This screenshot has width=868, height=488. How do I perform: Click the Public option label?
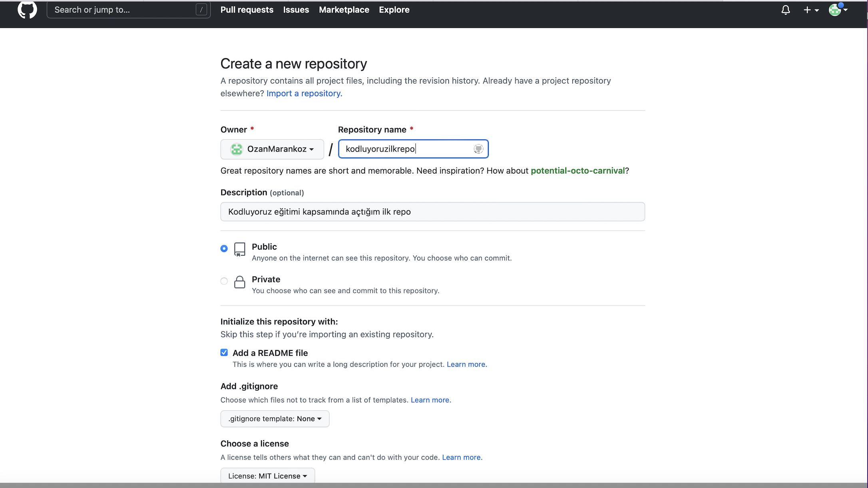[264, 247]
